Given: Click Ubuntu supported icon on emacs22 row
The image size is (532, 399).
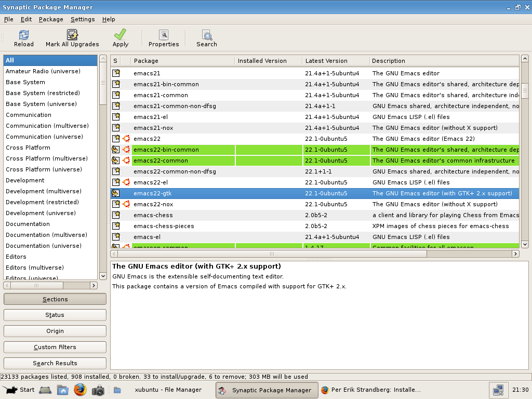Looking at the screenshot, I should pos(126,138).
